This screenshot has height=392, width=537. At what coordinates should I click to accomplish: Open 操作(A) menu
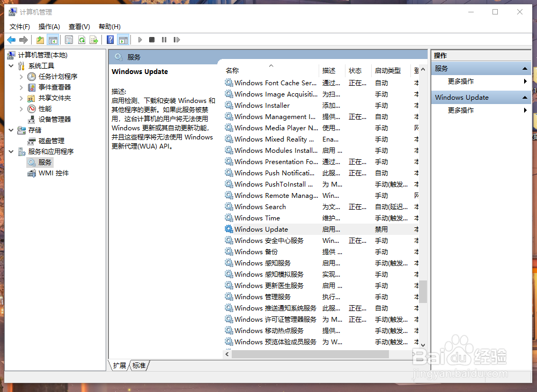point(49,27)
